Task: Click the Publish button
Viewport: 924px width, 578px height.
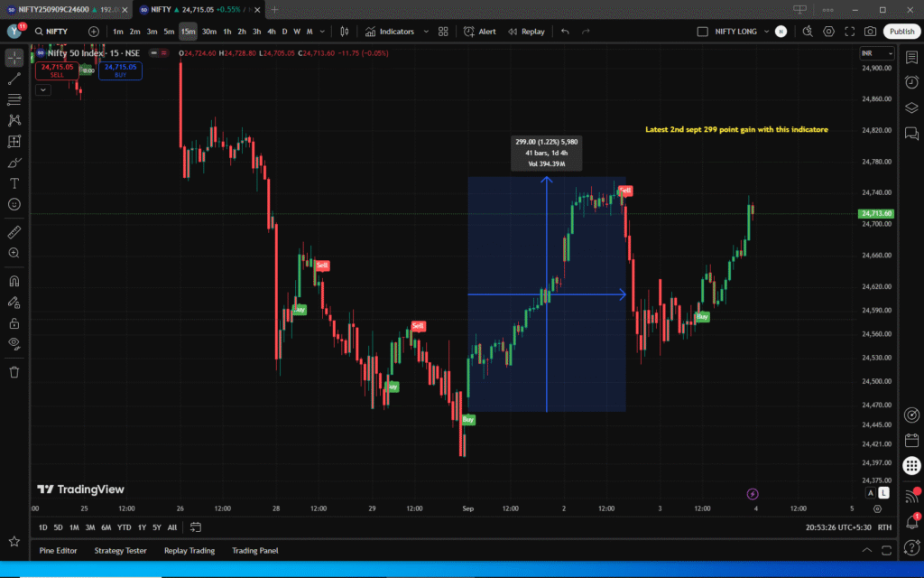Action: tap(901, 32)
